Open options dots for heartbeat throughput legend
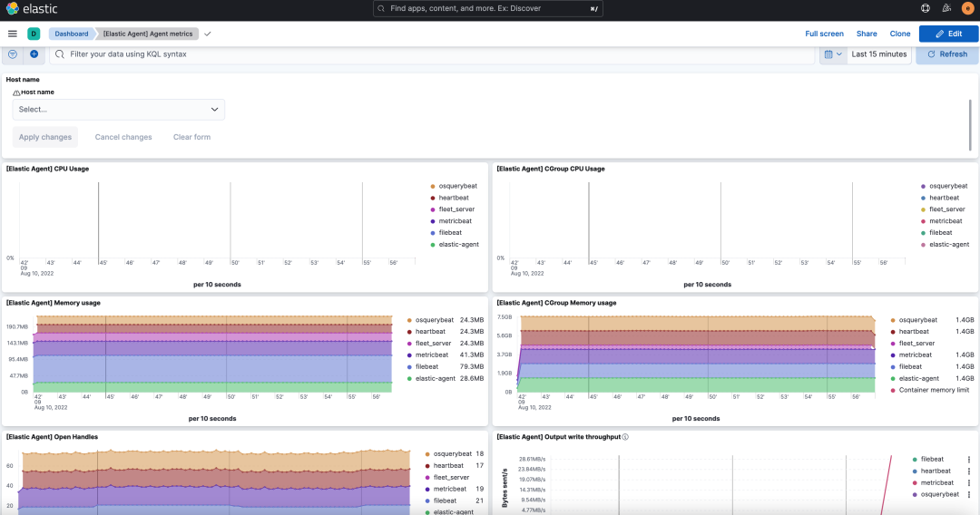The height and width of the screenshot is (515, 980). 969,471
